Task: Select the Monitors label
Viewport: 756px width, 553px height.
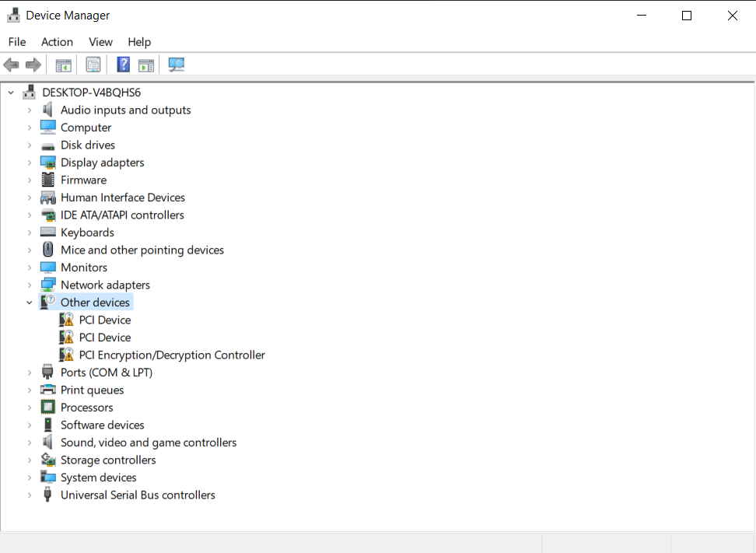Action: 84,267
